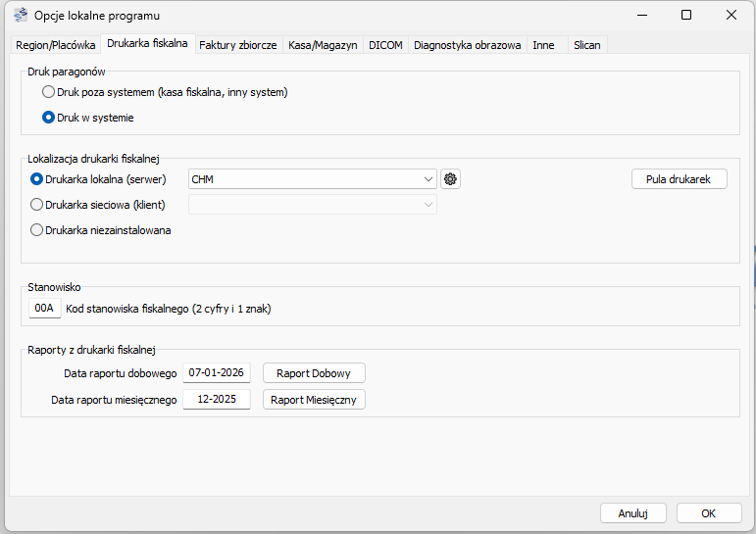Select 'Druk poza systemem' radio option
756x534 pixels.
pos(48,92)
